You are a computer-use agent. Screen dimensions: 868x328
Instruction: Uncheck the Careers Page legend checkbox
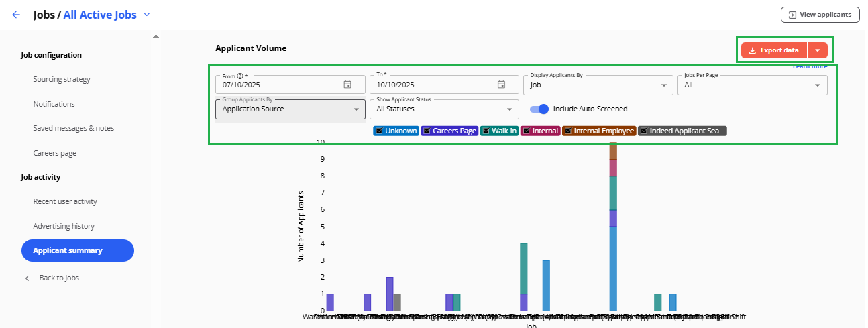click(427, 131)
